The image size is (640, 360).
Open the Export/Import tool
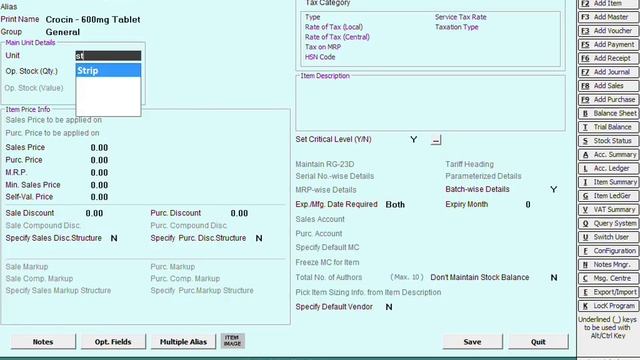[608, 292]
